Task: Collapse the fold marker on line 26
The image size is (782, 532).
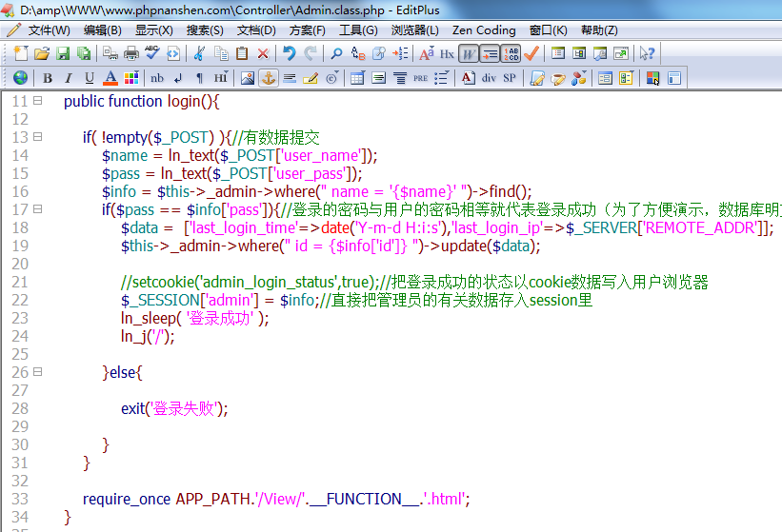Action: tap(37, 371)
